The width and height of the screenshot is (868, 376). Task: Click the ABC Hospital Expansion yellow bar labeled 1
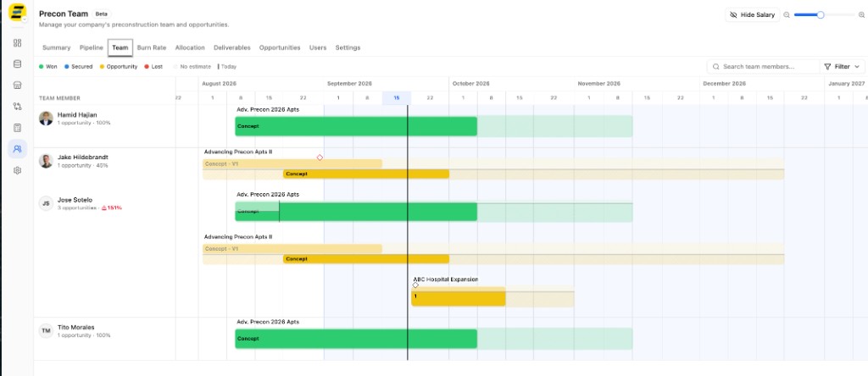pyautogui.click(x=459, y=296)
